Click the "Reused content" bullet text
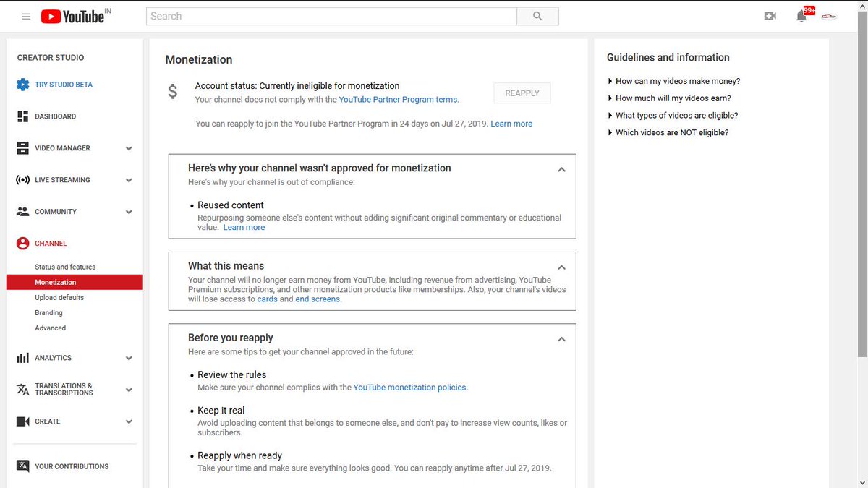 [231, 205]
